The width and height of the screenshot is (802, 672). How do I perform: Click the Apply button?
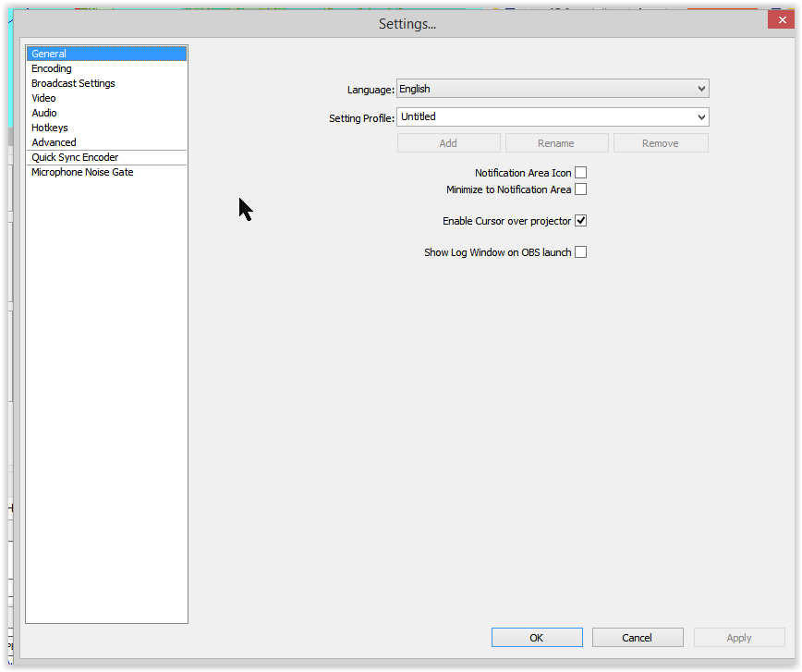click(x=739, y=638)
